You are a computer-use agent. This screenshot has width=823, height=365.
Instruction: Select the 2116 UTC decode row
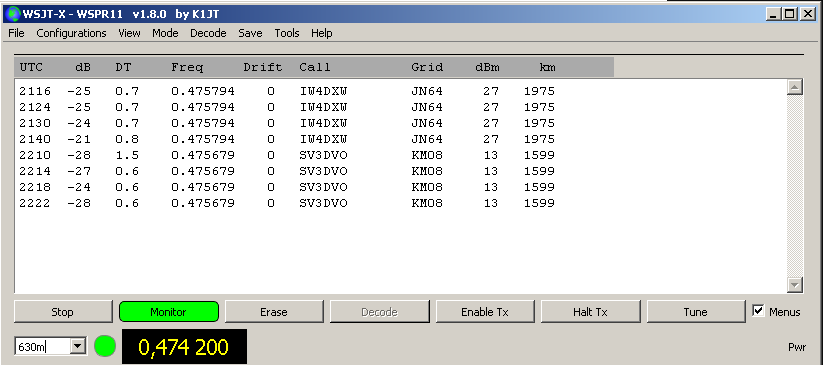287,91
